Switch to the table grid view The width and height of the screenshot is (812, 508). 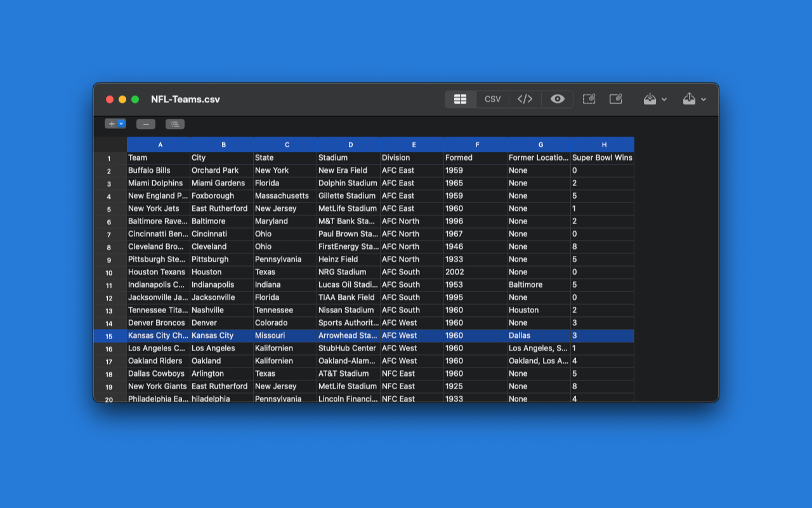pos(461,99)
